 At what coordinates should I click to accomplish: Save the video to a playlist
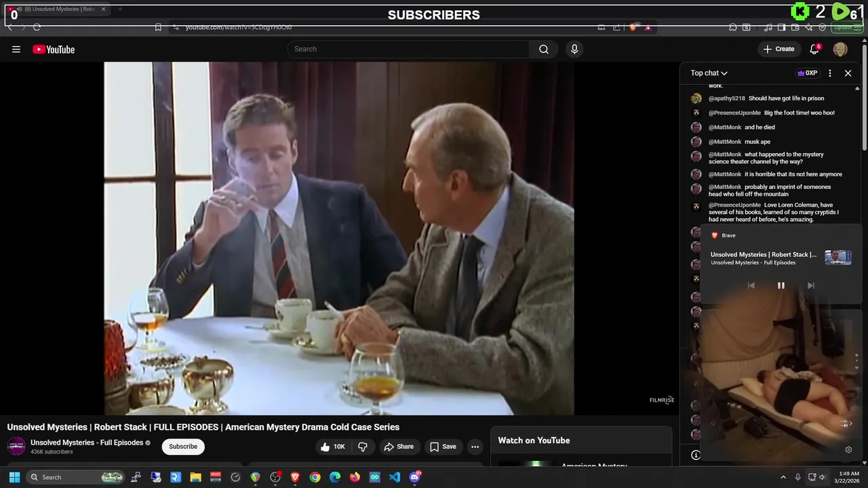click(443, 447)
